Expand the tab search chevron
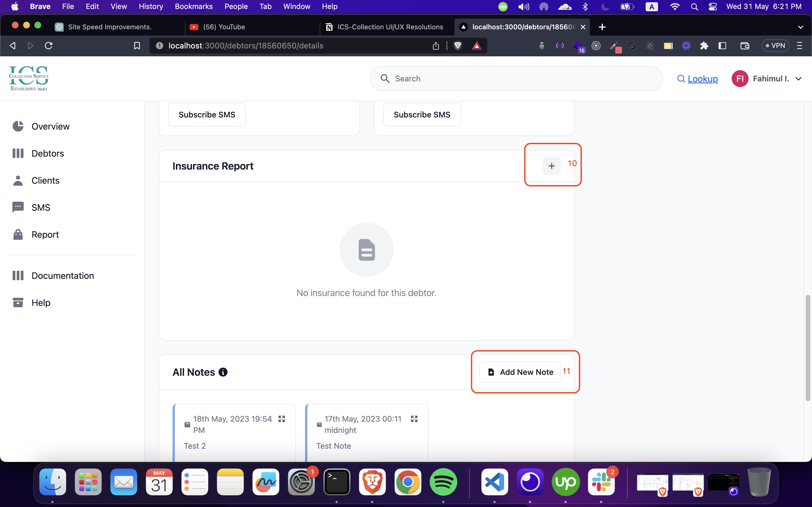Viewport: 812px width, 507px height. click(800, 27)
